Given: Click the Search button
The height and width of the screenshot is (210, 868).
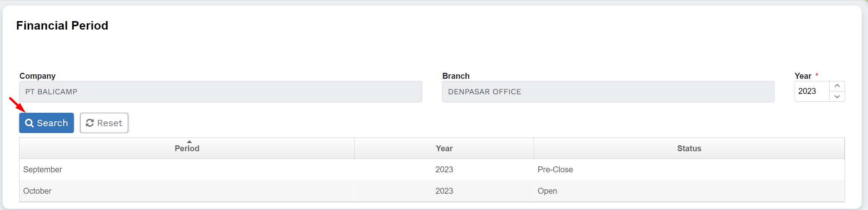Looking at the screenshot, I should coord(47,123).
